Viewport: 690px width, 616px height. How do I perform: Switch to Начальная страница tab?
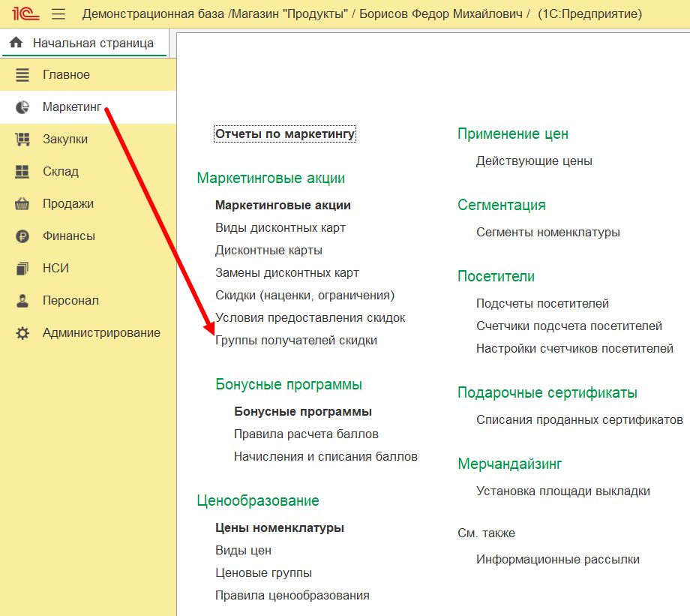[x=92, y=43]
